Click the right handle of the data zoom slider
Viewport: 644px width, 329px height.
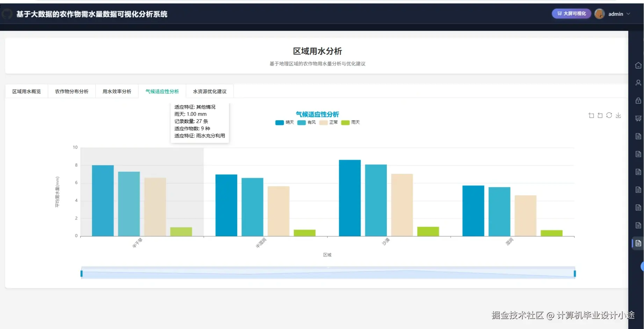575,273
